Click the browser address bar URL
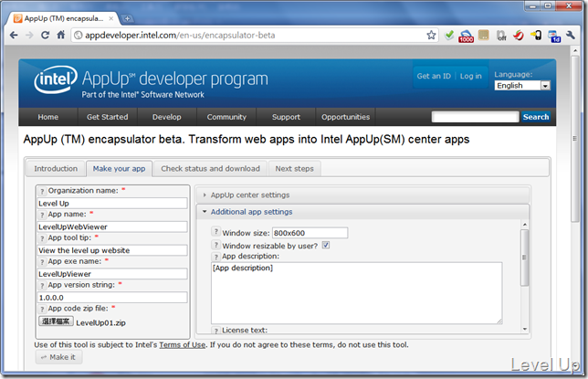Image resolution: width=588 pixels, height=379 pixels. point(180,36)
